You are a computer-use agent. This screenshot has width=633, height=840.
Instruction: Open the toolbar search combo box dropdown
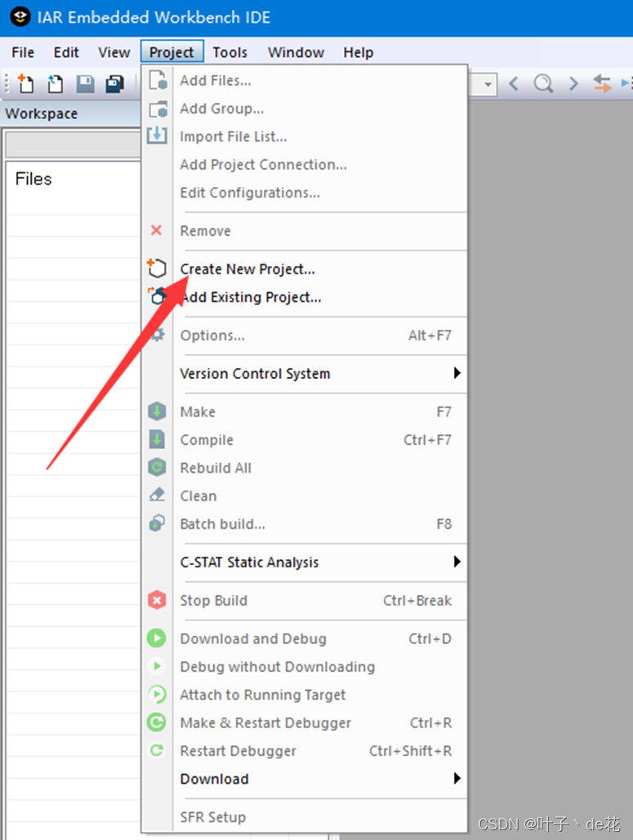tap(488, 85)
